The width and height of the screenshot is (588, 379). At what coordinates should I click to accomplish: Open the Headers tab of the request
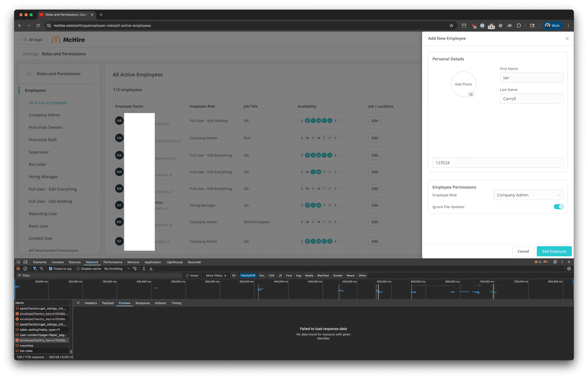pos(91,303)
